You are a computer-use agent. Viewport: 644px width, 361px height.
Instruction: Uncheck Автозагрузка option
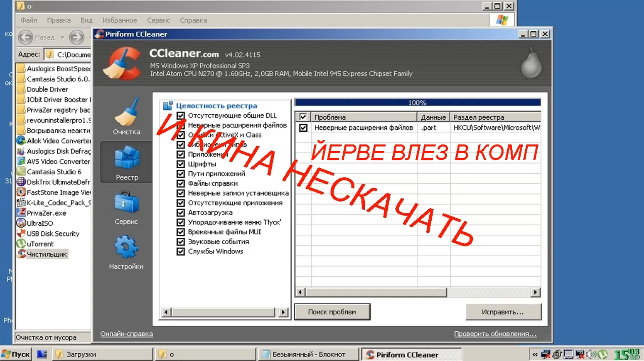point(180,213)
